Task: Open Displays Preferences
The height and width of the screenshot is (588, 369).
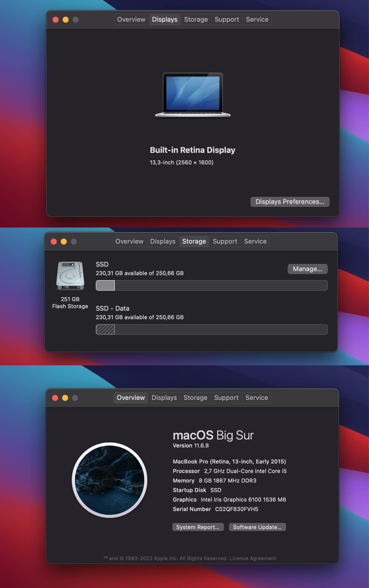Action: point(290,202)
